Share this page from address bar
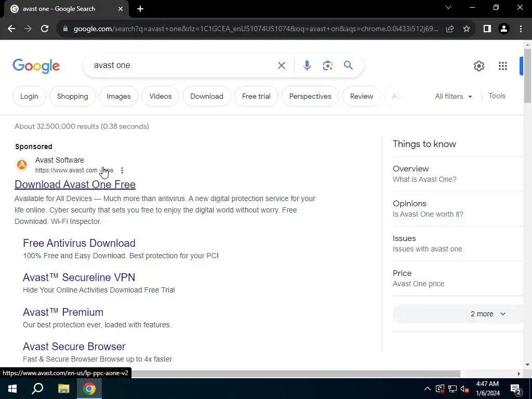The height and width of the screenshot is (399, 532). 450,29
